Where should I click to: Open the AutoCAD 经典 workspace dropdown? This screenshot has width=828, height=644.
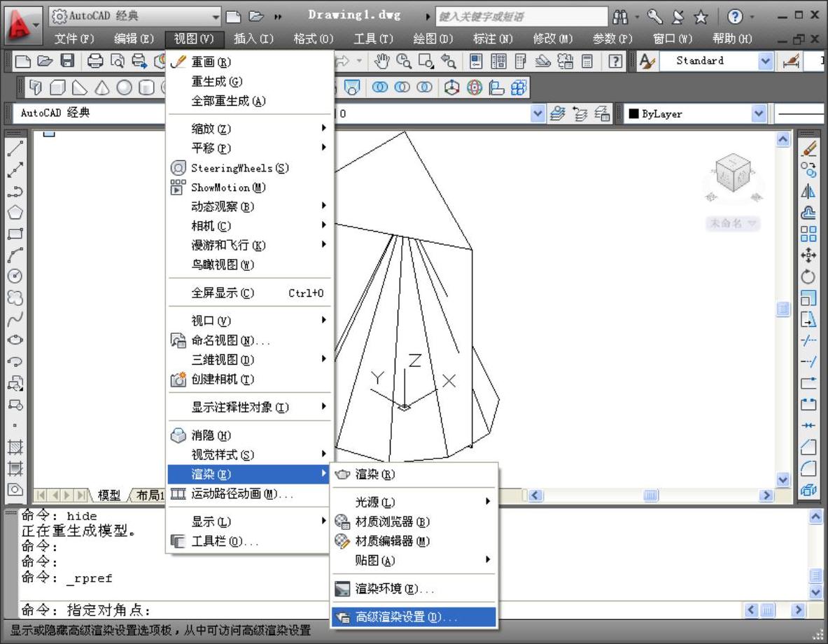pyautogui.click(x=216, y=16)
